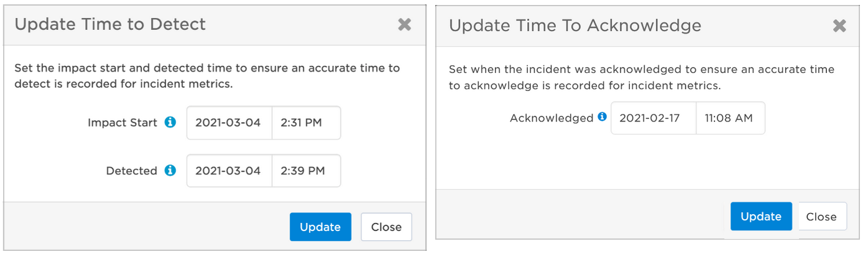Select the Detected date field

tap(229, 171)
